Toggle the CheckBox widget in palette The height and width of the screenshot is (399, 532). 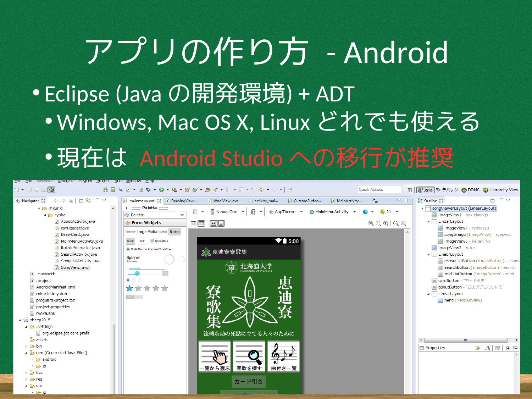[x=159, y=241]
